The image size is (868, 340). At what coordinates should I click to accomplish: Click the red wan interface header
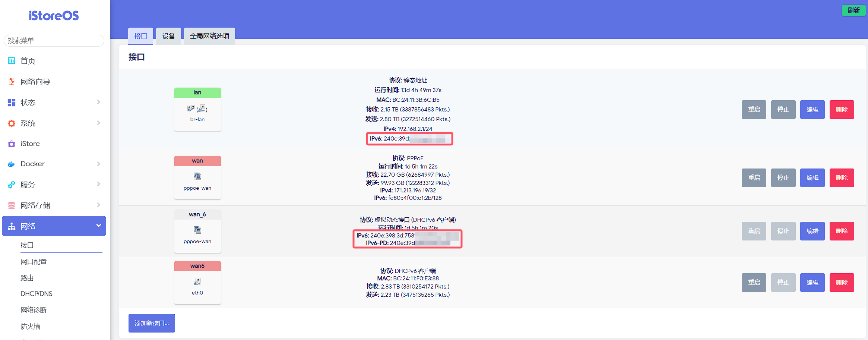point(197,161)
